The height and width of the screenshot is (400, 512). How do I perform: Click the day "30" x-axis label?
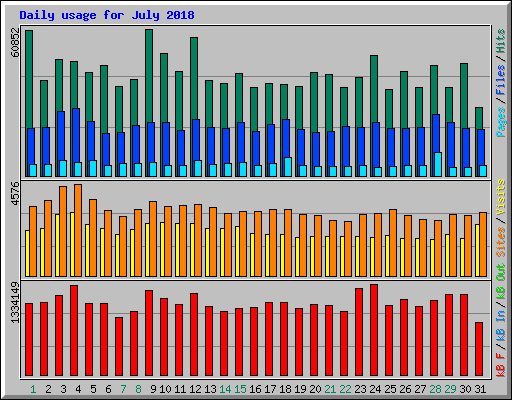(x=465, y=389)
